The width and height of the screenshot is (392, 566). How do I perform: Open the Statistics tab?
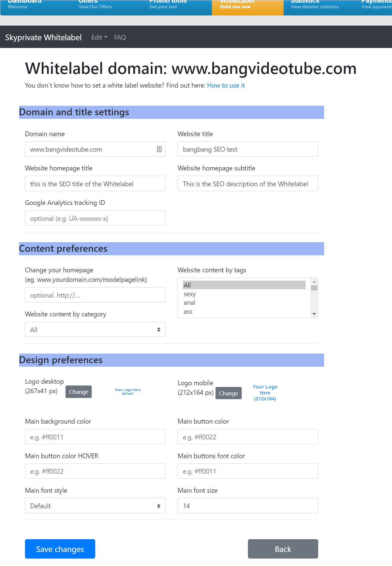click(x=318, y=7)
